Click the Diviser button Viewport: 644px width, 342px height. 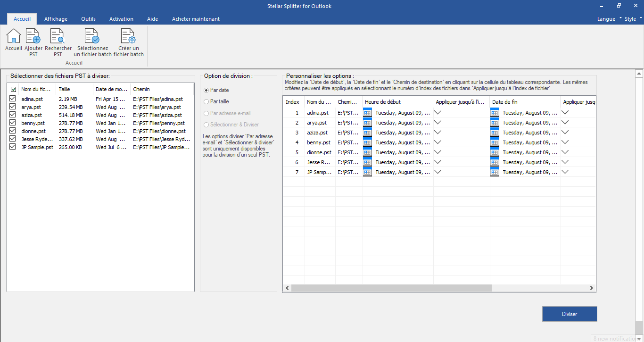[x=570, y=314]
